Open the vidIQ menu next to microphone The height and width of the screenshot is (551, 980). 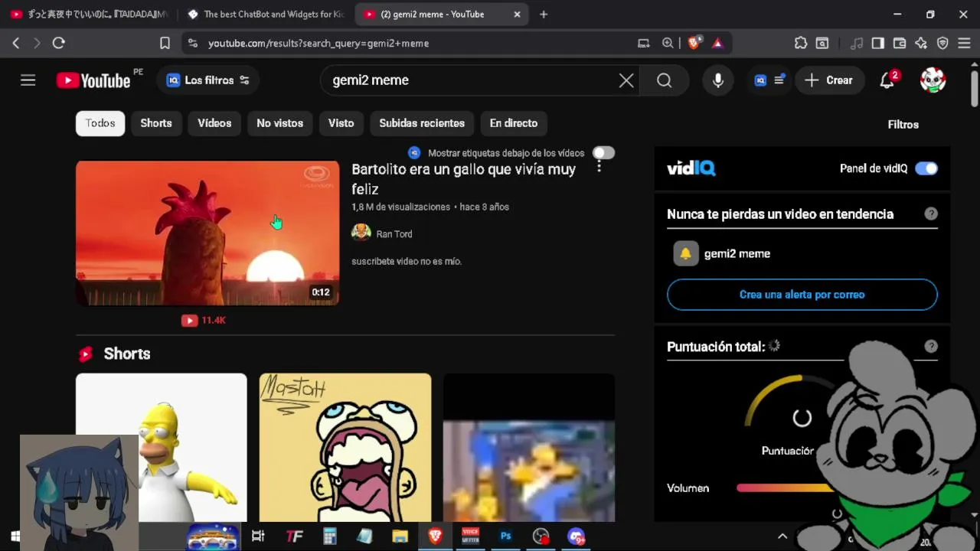(x=769, y=80)
